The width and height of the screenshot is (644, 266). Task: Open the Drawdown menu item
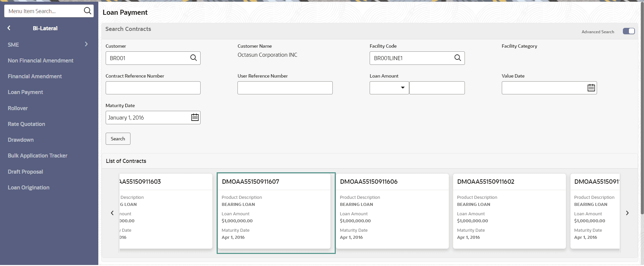(x=21, y=140)
